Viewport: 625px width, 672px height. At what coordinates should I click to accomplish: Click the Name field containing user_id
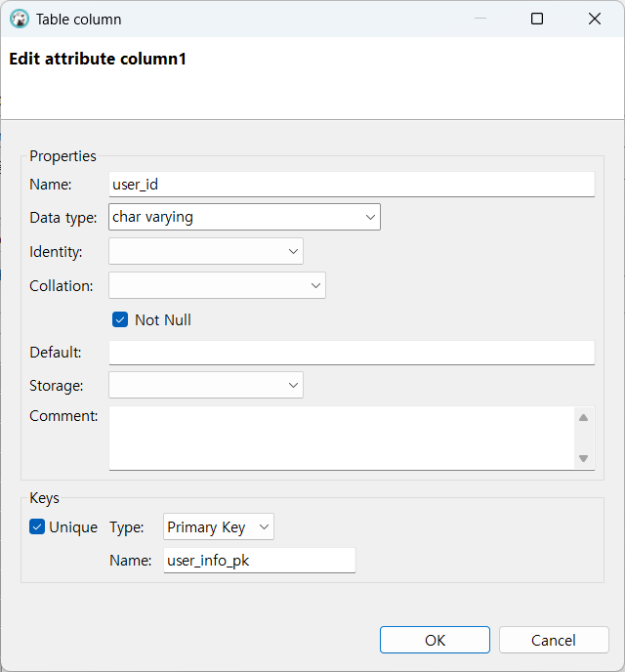pos(352,184)
